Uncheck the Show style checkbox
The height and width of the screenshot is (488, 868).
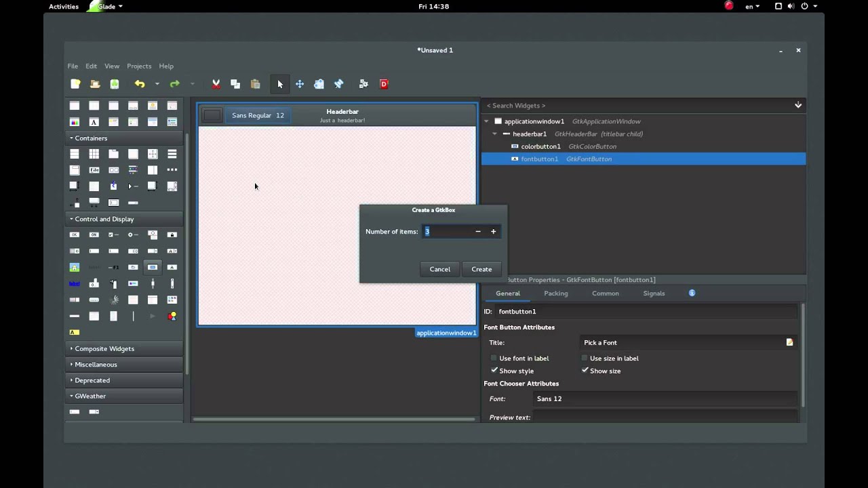click(x=494, y=371)
